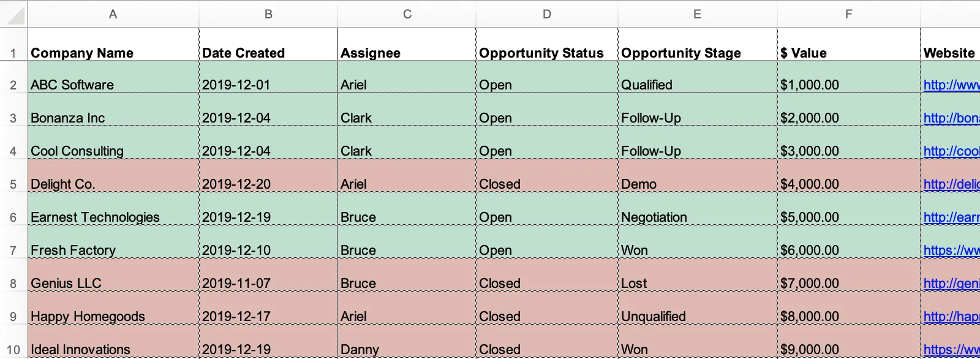Select the "Danny" assignee cell
Viewport: 980px width, 359px height.
(360, 349)
